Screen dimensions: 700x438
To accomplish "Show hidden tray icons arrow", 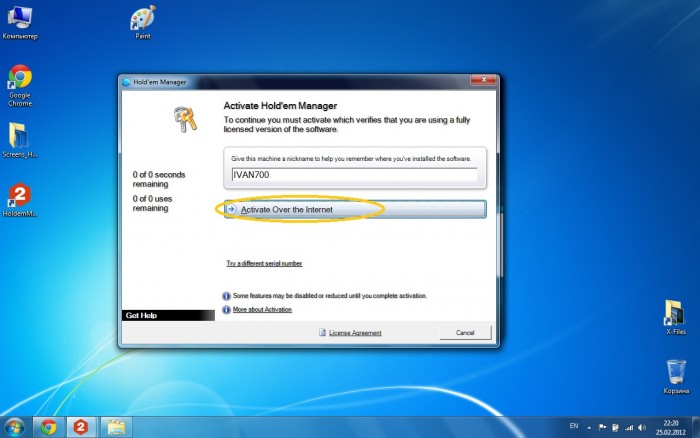I will click(x=589, y=428).
